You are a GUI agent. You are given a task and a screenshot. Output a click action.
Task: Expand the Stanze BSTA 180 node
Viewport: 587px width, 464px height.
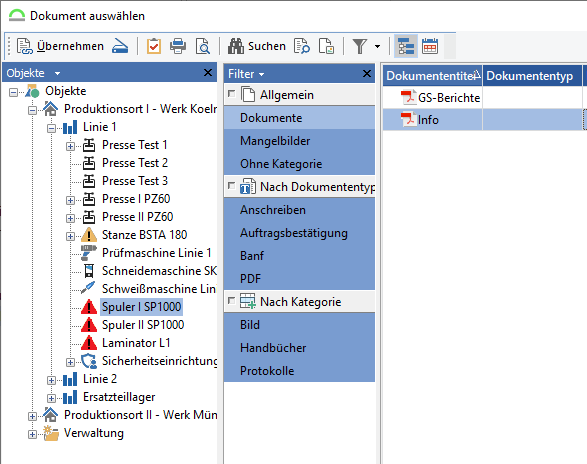click(x=70, y=236)
